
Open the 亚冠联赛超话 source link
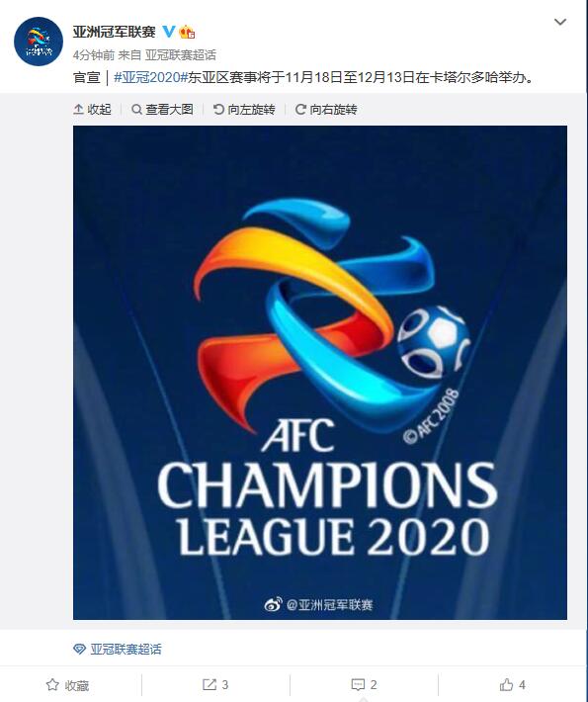(180, 55)
